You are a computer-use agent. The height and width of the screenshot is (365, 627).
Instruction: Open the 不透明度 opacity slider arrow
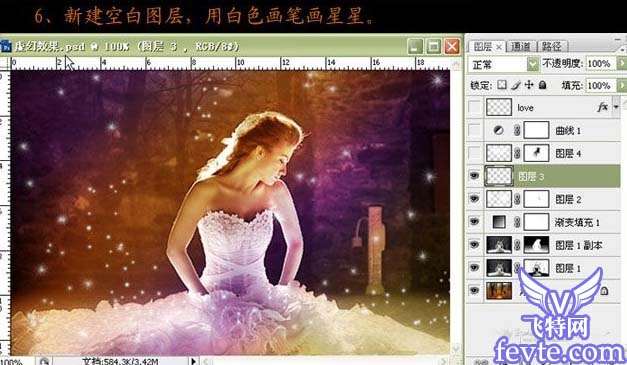622,64
